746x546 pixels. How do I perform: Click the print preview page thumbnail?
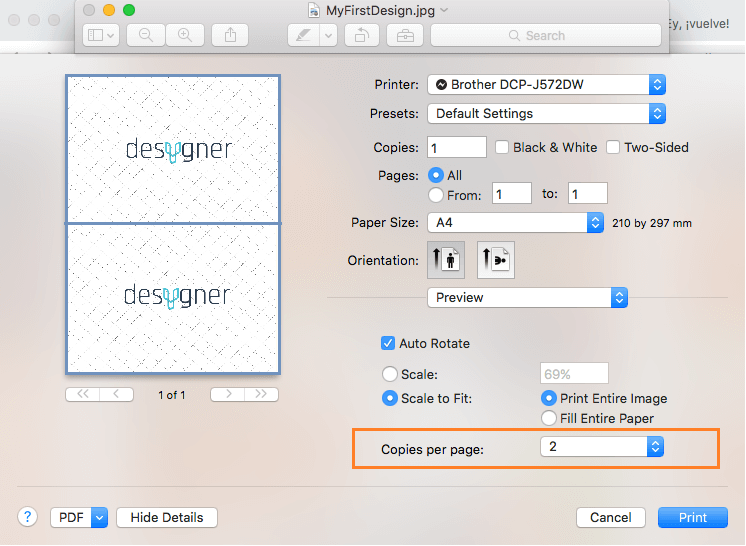point(173,224)
